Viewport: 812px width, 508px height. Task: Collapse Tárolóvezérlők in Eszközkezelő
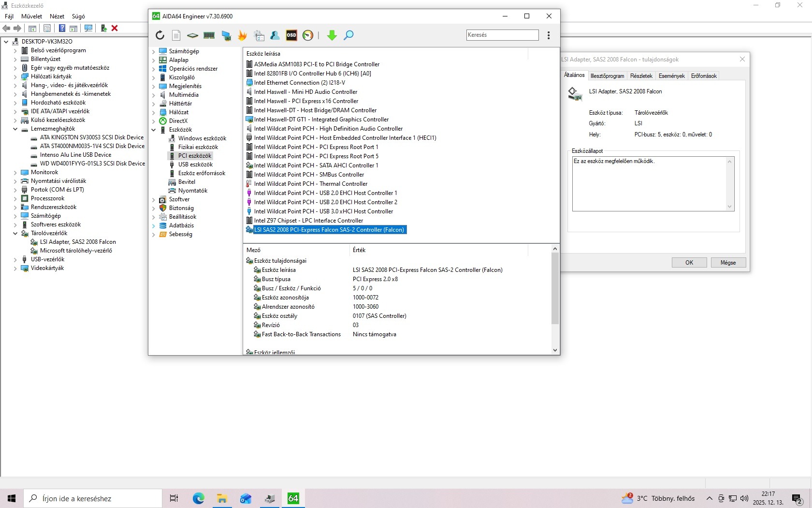click(15, 233)
